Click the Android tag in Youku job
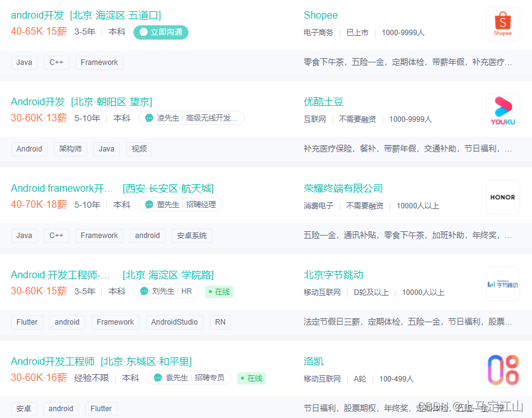 (x=29, y=149)
